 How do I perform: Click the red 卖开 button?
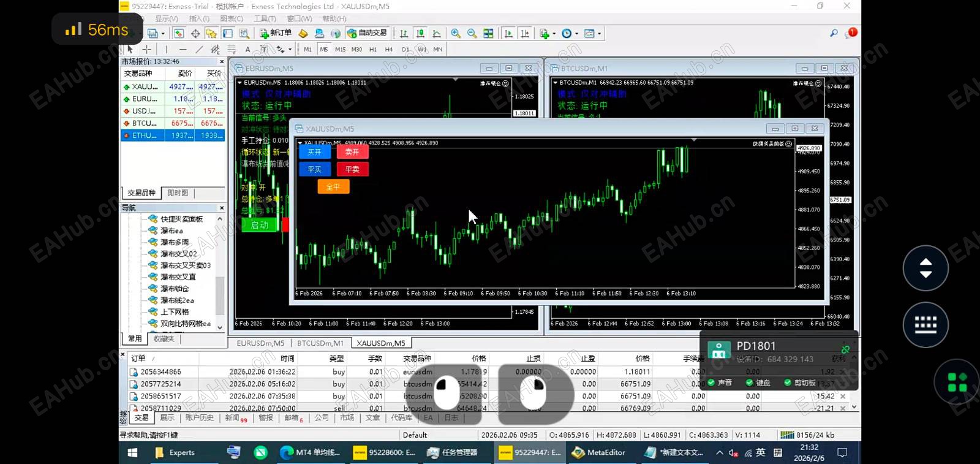[x=352, y=152]
